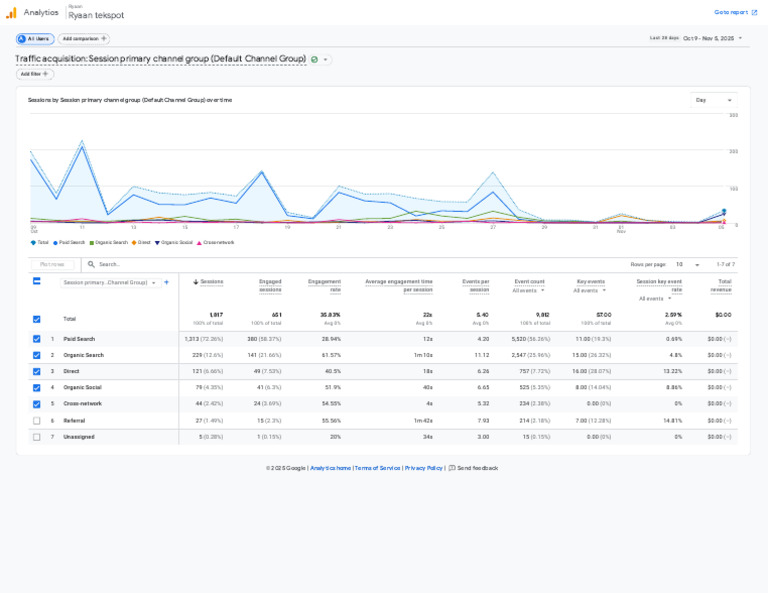Sort by Event count column header
Viewport: 768px width, 593px height.
point(529,282)
